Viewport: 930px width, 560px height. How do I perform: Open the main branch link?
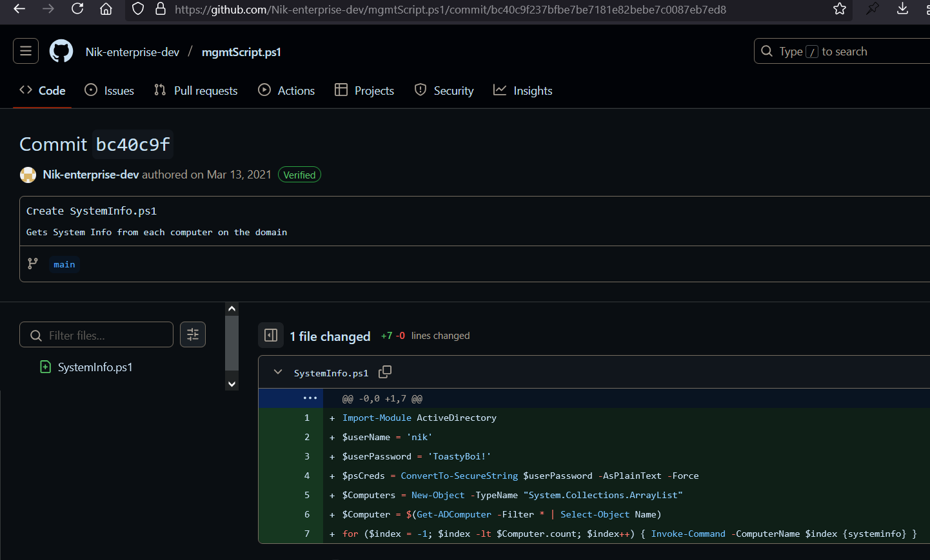64,264
